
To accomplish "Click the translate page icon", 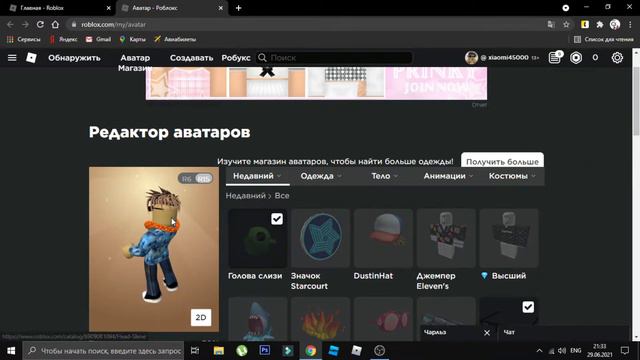I will [x=551, y=24].
